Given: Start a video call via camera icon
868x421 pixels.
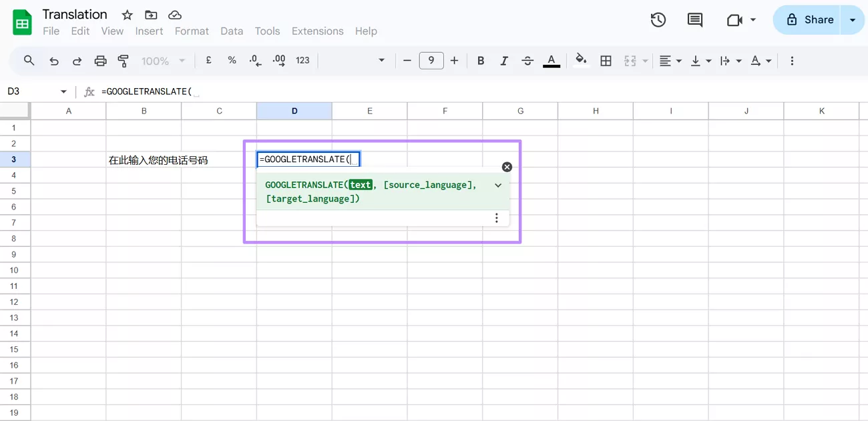Looking at the screenshot, I should pyautogui.click(x=735, y=20).
